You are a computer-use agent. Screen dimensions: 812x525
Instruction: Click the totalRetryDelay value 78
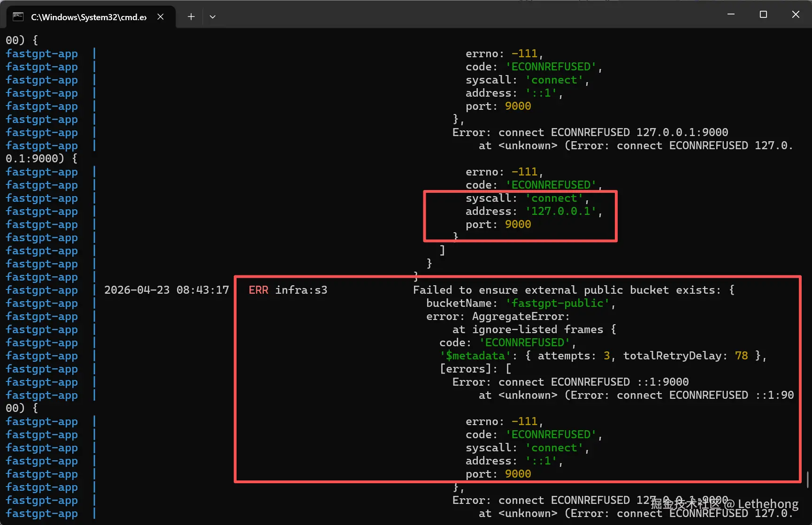[x=742, y=356]
